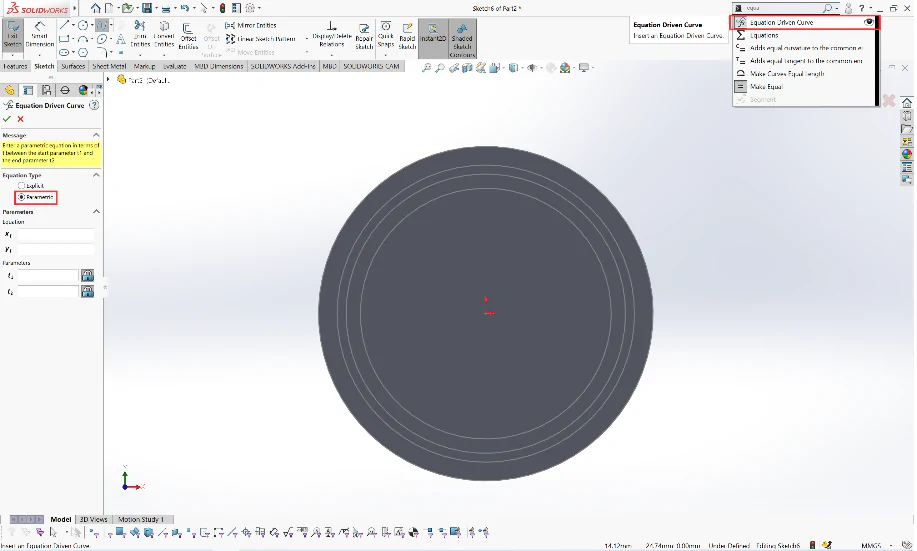Collapse the Message section chevron
Viewport: 917px width, 551px height.
coord(96,135)
